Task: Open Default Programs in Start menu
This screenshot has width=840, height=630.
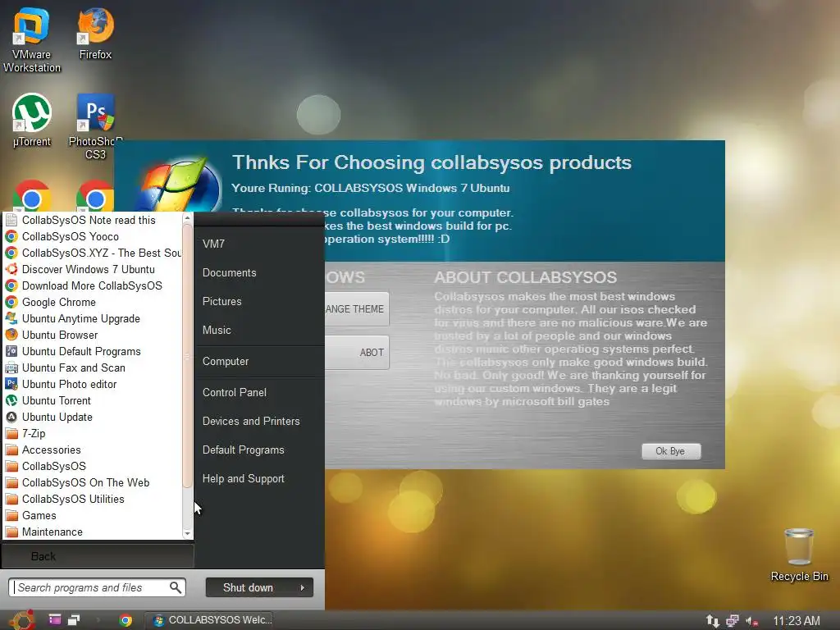Action: point(259,450)
